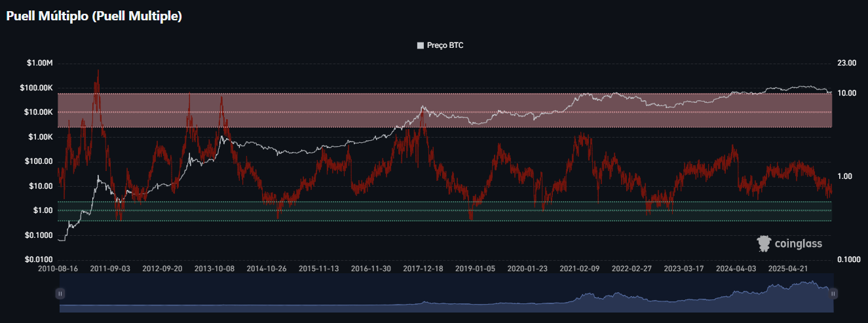Grab the right range slider handle
868x323 pixels.
(x=833, y=294)
